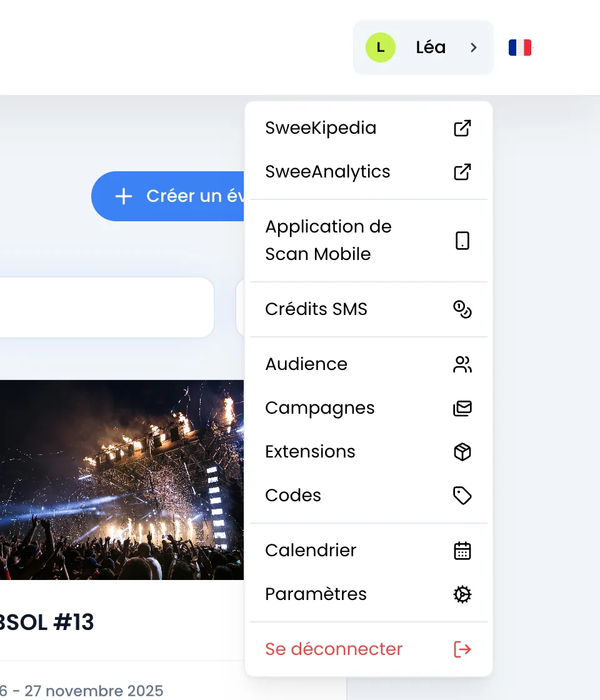This screenshot has height=700, width=600.
Task: Click the green L user avatar
Action: [381, 47]
